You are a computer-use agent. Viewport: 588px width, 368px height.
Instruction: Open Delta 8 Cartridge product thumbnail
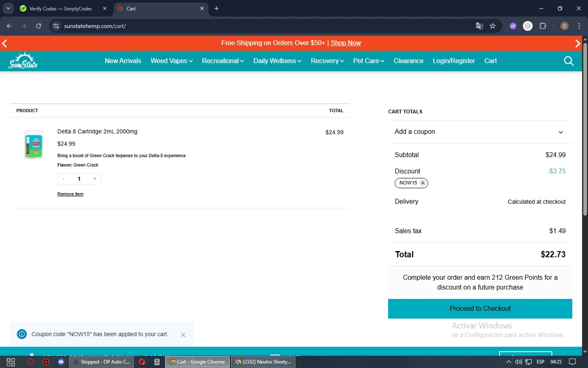pyautogui.click(x=33, y=144)
